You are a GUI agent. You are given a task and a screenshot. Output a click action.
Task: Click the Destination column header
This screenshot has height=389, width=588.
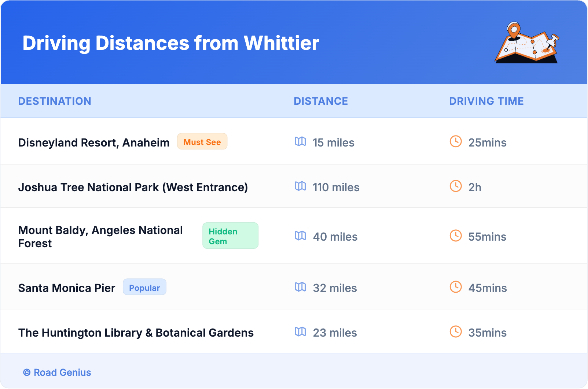point(55,101)
